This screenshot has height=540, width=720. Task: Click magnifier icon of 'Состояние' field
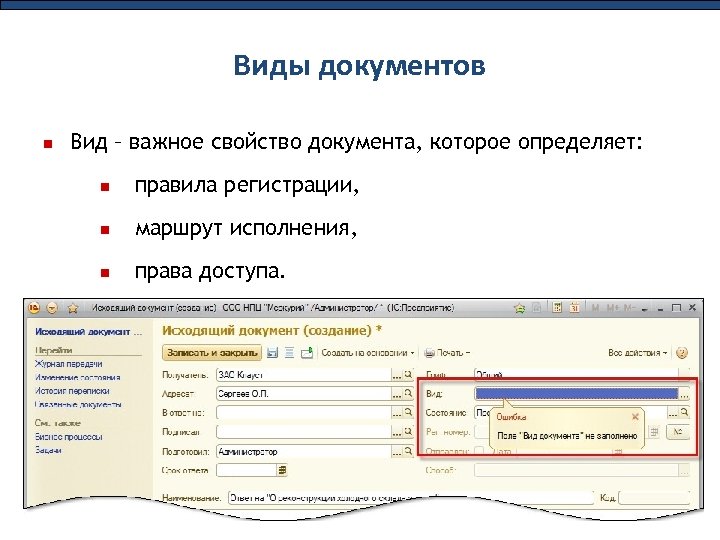tap(684, 412)
